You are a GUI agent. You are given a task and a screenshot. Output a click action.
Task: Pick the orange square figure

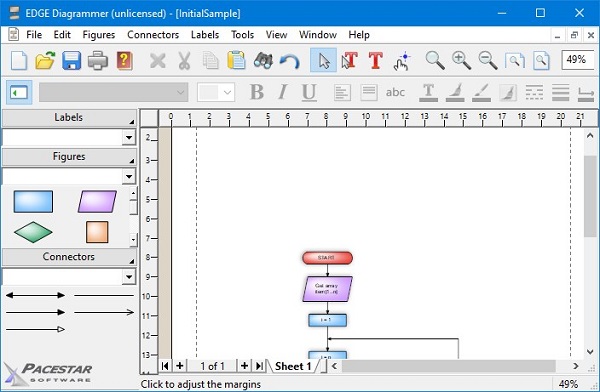(97, 232)
